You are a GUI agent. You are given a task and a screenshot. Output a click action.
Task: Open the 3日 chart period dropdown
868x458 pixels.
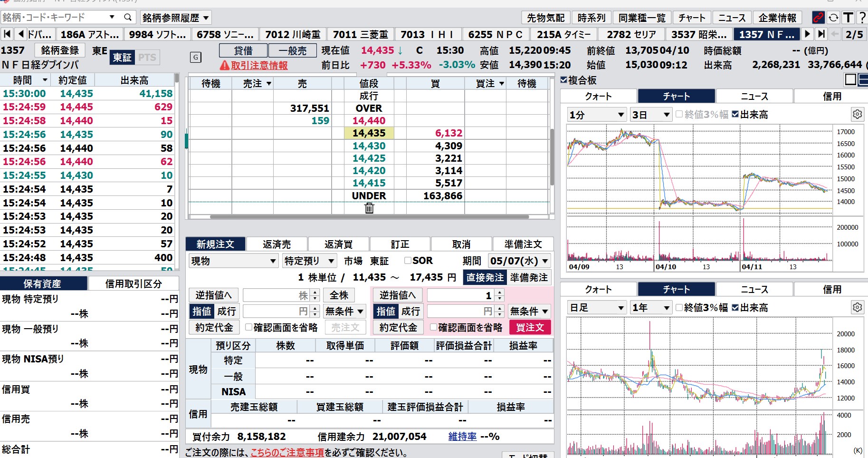pos(651,114)
